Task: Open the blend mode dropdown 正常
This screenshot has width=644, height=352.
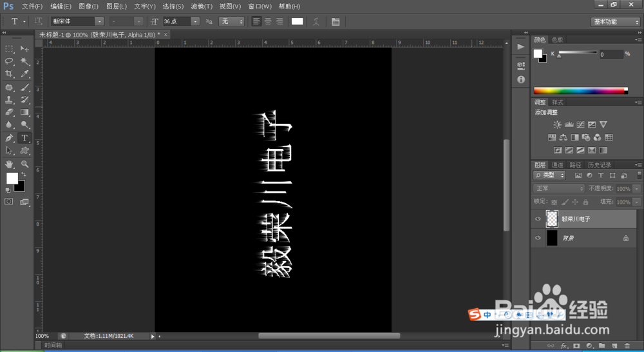Action: pyautogui.click(x=558, y=188)
